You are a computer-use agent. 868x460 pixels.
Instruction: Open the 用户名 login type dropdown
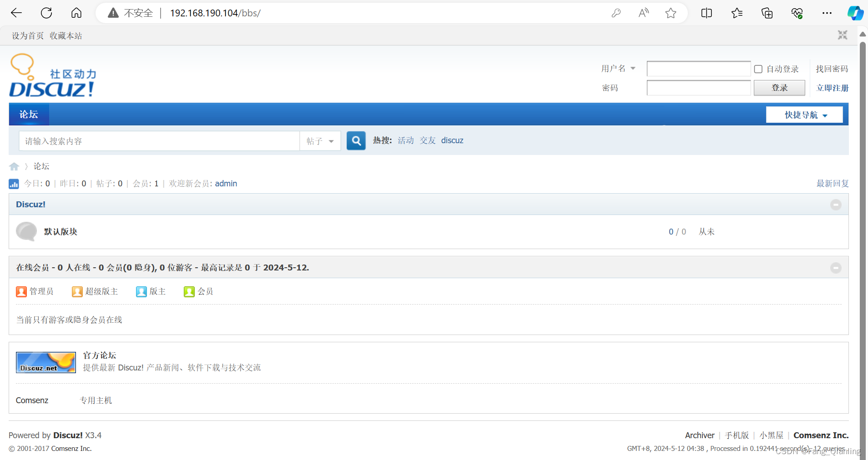618,69
